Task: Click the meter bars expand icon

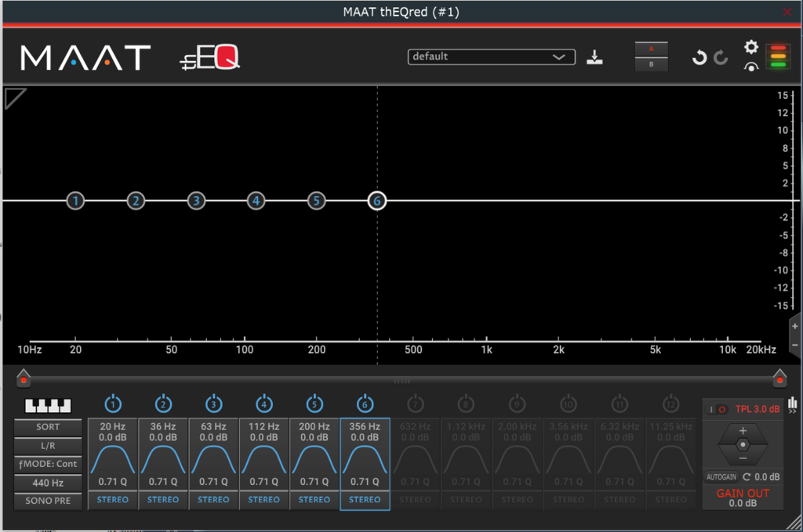Action: pyautogui.click(x=793, y=404)
